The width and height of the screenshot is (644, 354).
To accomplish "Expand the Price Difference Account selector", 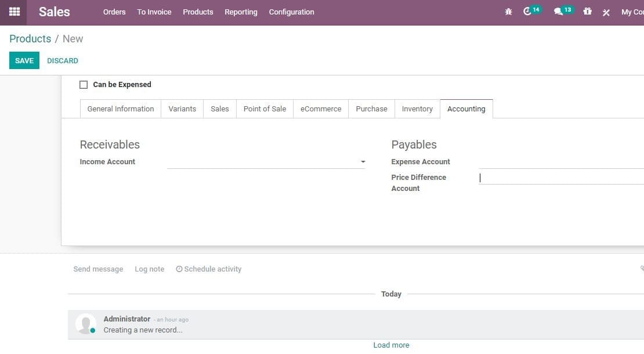I will (557, 178).
